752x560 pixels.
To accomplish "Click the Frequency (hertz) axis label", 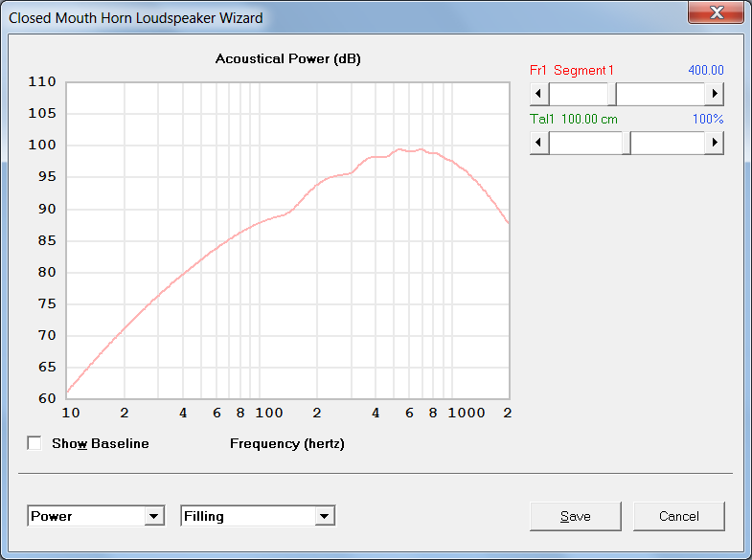I will click(287, 443).
